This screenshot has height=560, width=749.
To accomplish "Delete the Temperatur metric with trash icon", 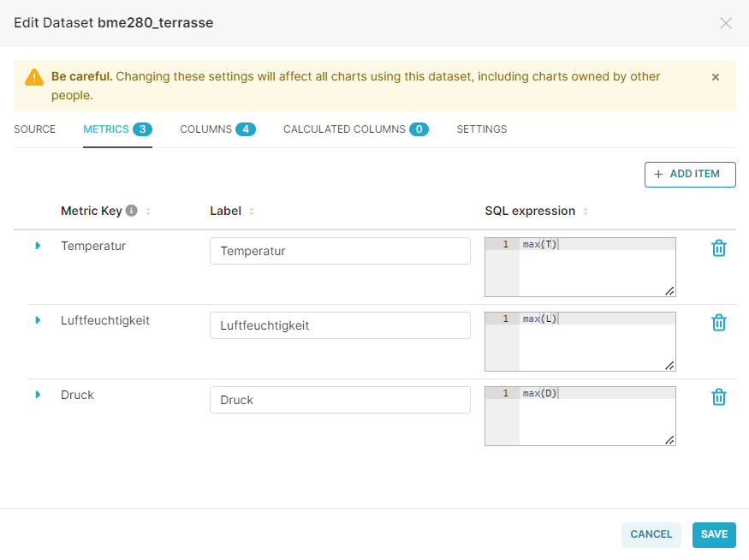I will click(x=719, y=248).
